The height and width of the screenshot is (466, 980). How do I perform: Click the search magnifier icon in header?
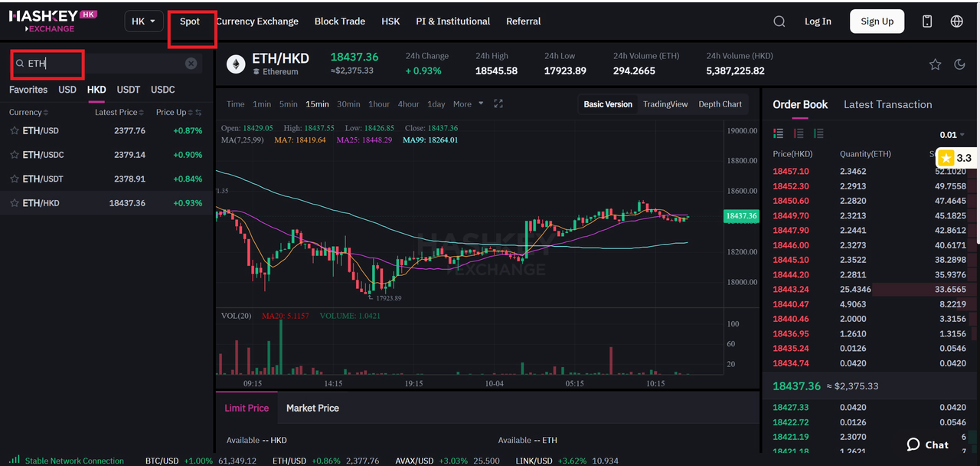click(x=779, y=21)
